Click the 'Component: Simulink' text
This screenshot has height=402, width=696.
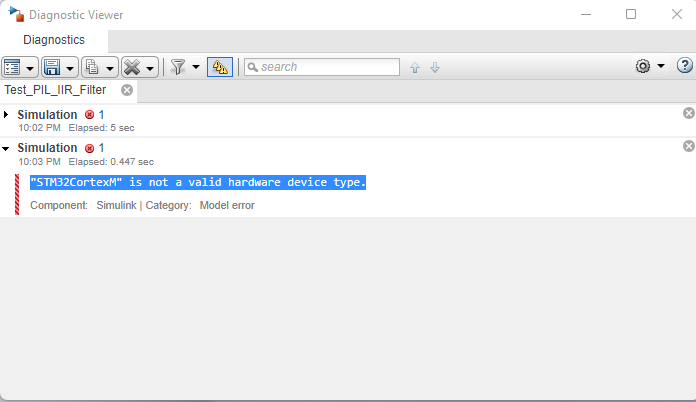[83, 205]
